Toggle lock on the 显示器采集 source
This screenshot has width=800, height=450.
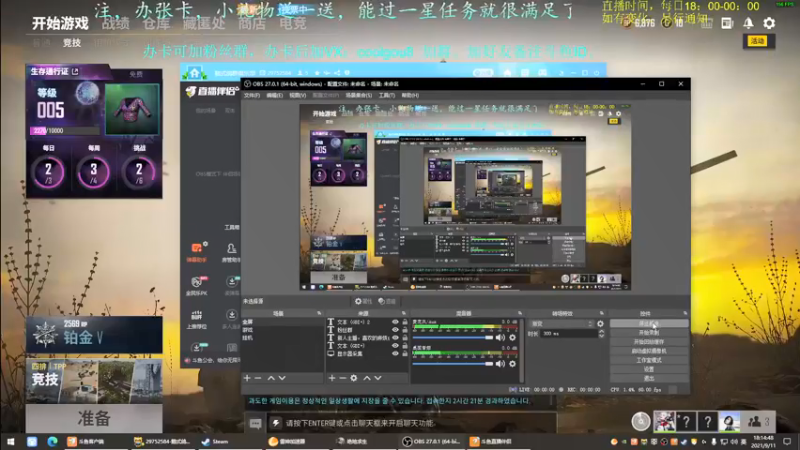coord(405,353)
